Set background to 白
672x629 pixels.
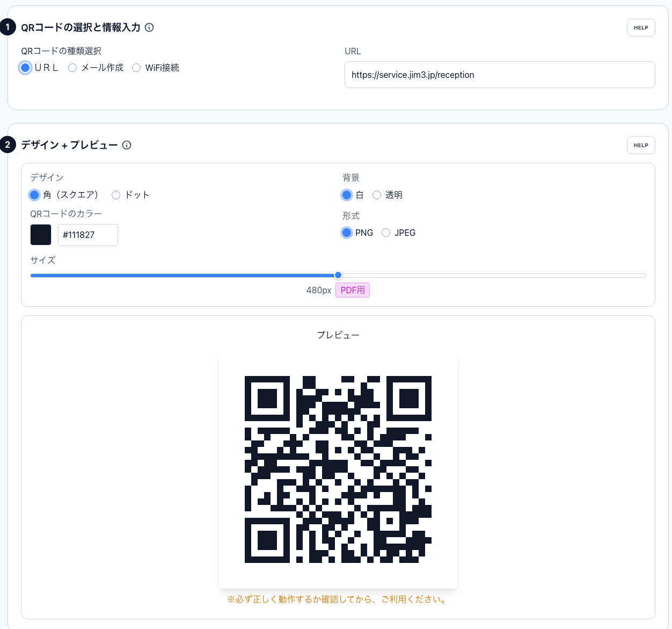tap(347, 195)
